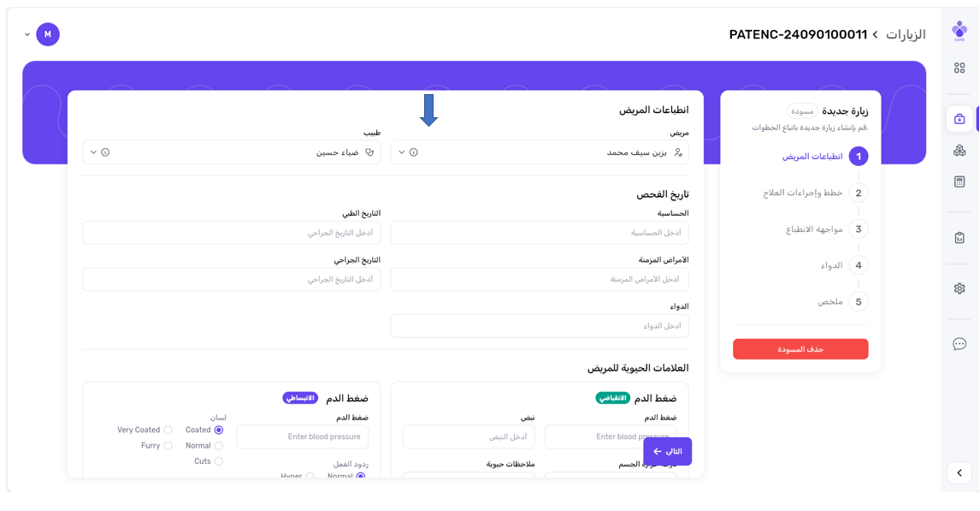980x511 pixels.
Task: Click the التالي next button
Action: point(667,451)
